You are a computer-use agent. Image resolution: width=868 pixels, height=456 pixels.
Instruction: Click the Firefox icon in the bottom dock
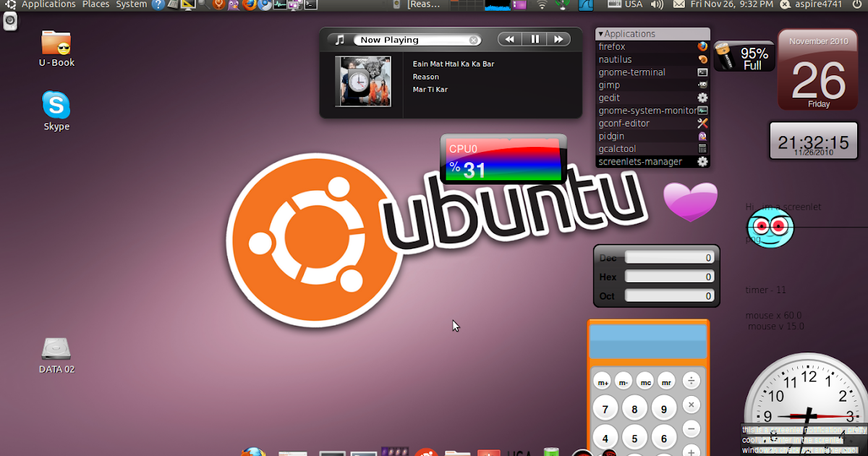tap(253, 452)
